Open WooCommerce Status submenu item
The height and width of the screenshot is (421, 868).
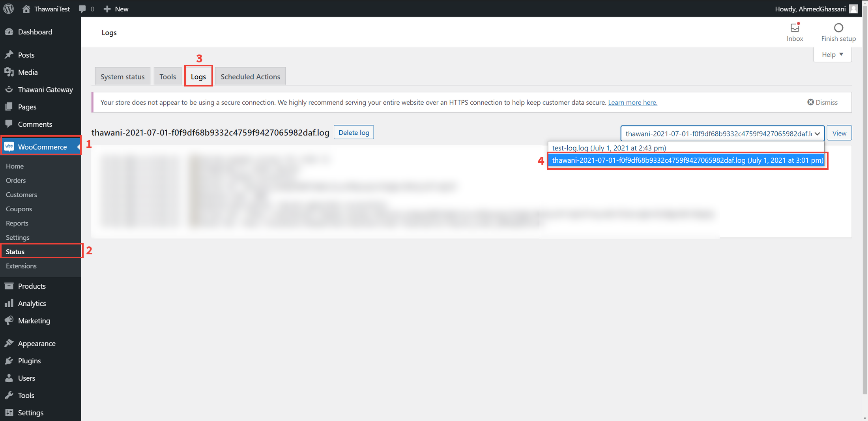[15, 252]
